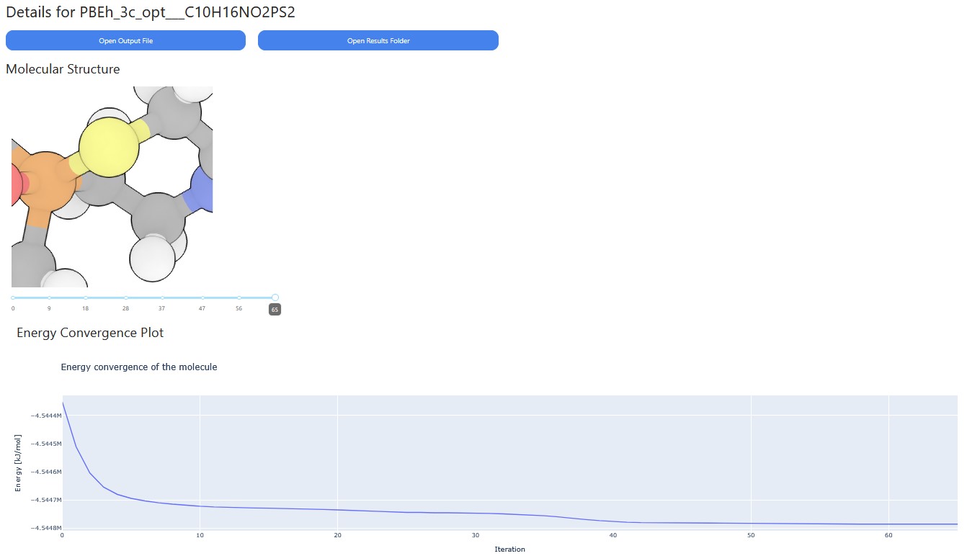This screenshot has width=980, height=556.
Task: Click the 'Iteration' x-axis label
Action: [509, 550]
